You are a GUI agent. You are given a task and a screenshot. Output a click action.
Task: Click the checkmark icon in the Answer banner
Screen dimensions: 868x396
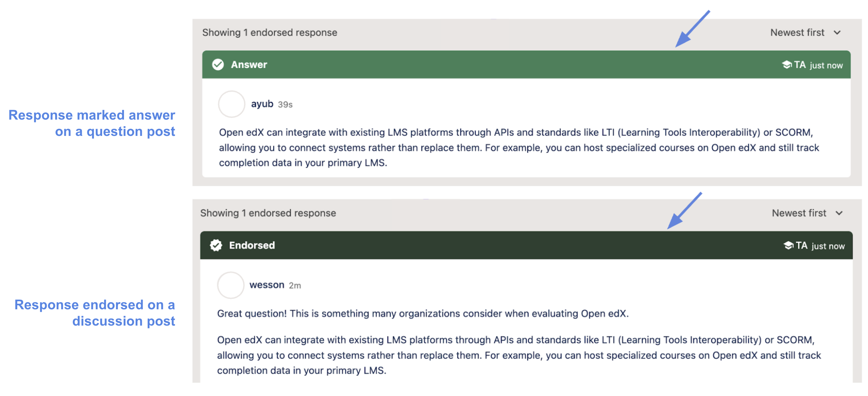point(218,64)
